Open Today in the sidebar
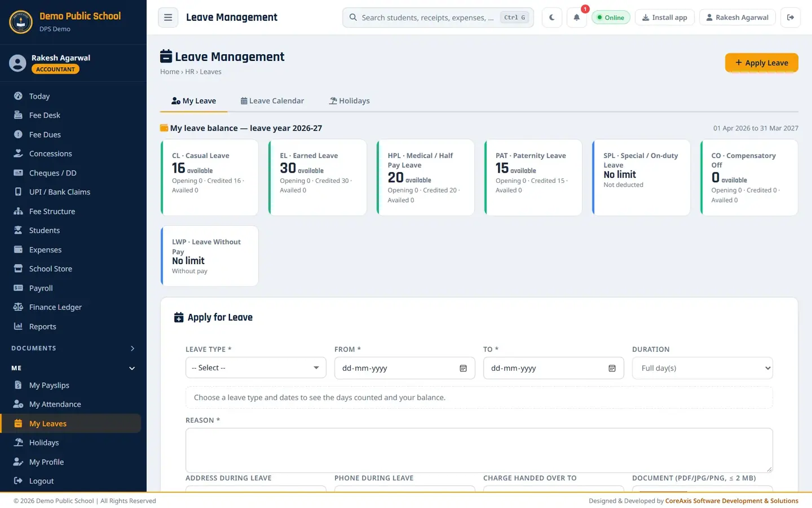This screenshot has height=508, width=812. tap(71, 96)
